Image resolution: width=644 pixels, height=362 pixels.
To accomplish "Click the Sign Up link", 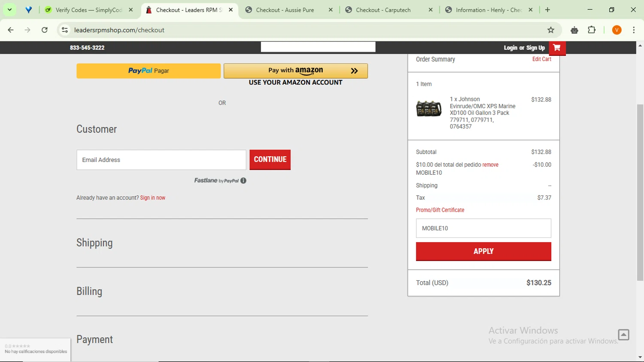I will pyautogui.click(x=535, y=48).
